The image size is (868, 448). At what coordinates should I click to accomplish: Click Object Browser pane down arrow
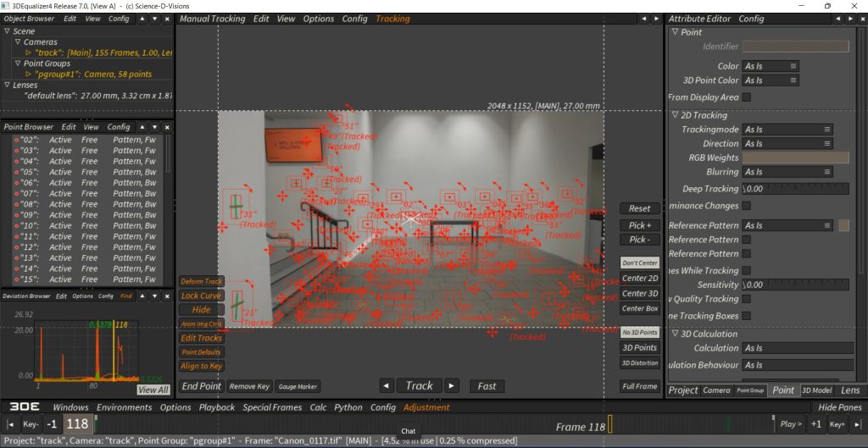[x=154, y=19]
